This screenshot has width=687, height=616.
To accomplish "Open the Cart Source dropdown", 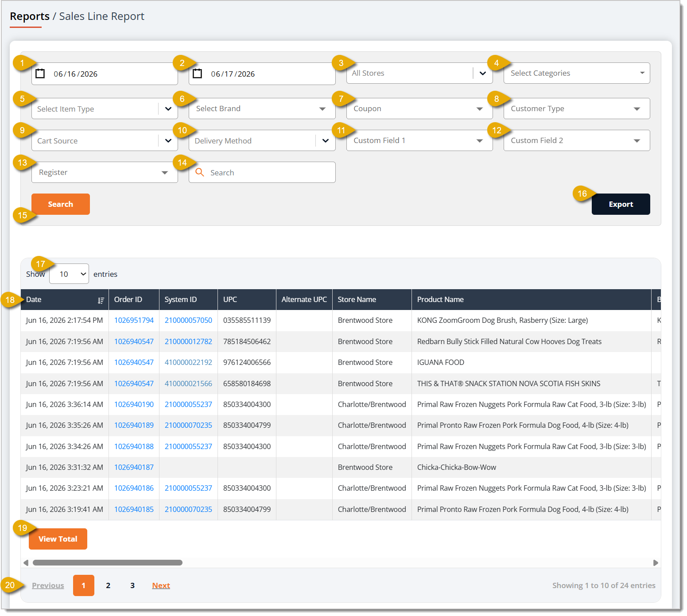I will 105,140.
